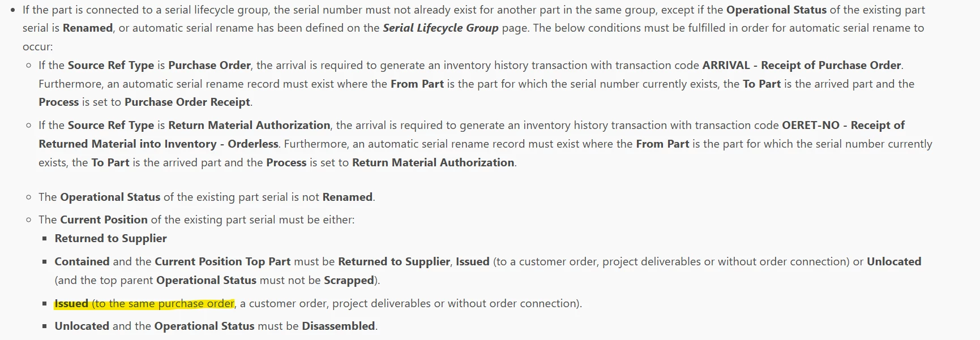The width and height of the screenshot is (980, 340).
Task: Click the bold "Purchase Order Receipt" process value
Action: [x=187, y=102]
